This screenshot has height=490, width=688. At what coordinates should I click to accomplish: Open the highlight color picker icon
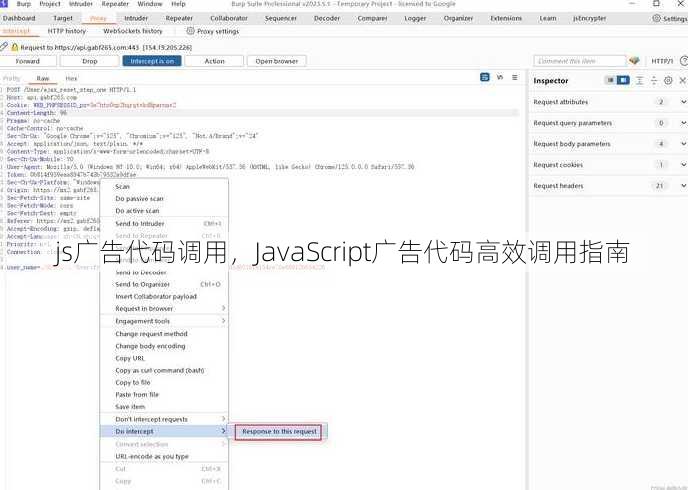[x=634, y=61]
